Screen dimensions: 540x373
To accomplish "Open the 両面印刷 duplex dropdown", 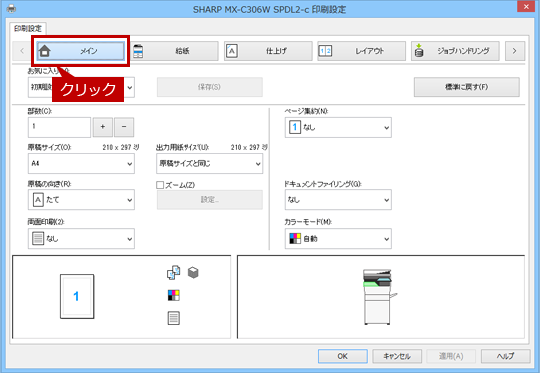I will [x=81, y=239].
